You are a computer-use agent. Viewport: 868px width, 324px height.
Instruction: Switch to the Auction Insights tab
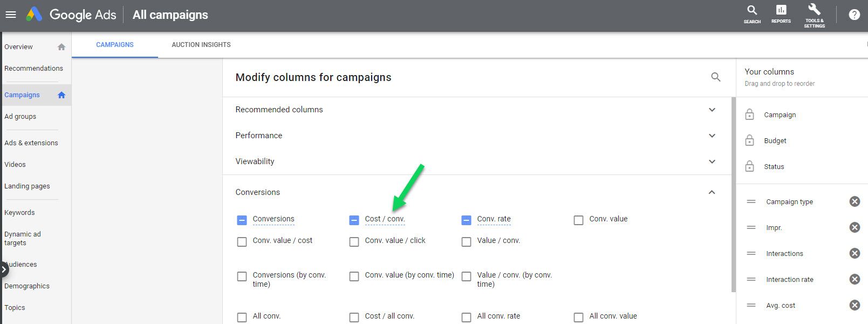click(x=201, y=45)
